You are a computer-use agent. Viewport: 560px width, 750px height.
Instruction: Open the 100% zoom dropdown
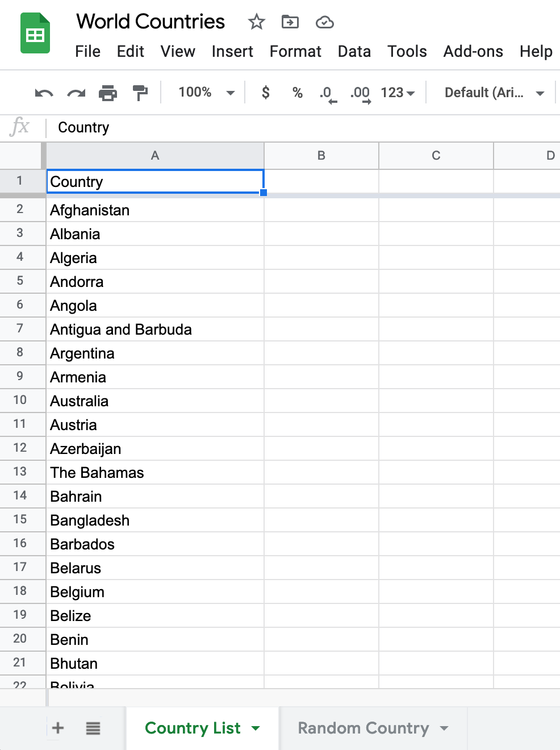pos(206,93)
